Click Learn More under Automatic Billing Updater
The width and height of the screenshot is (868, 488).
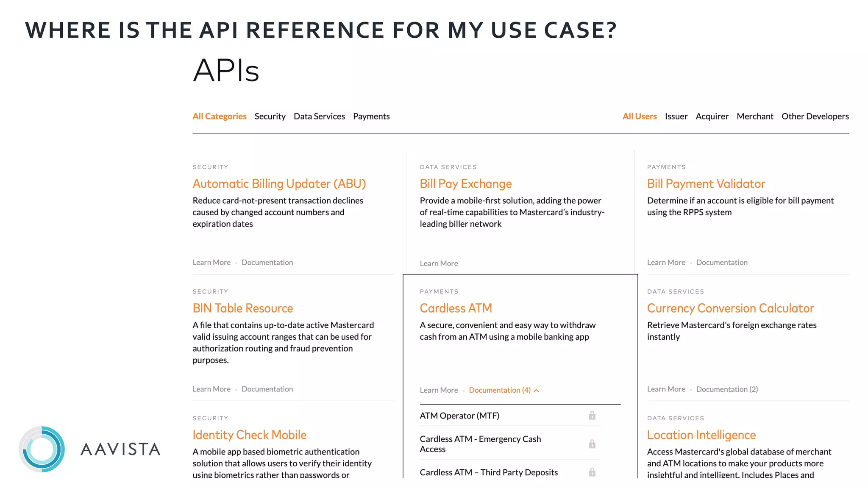211,263
